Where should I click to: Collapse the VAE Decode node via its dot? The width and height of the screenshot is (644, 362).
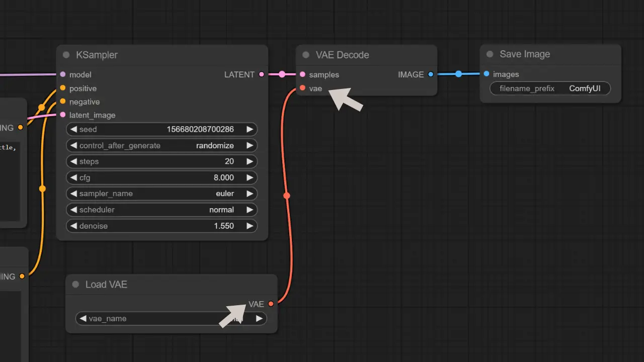305,55
